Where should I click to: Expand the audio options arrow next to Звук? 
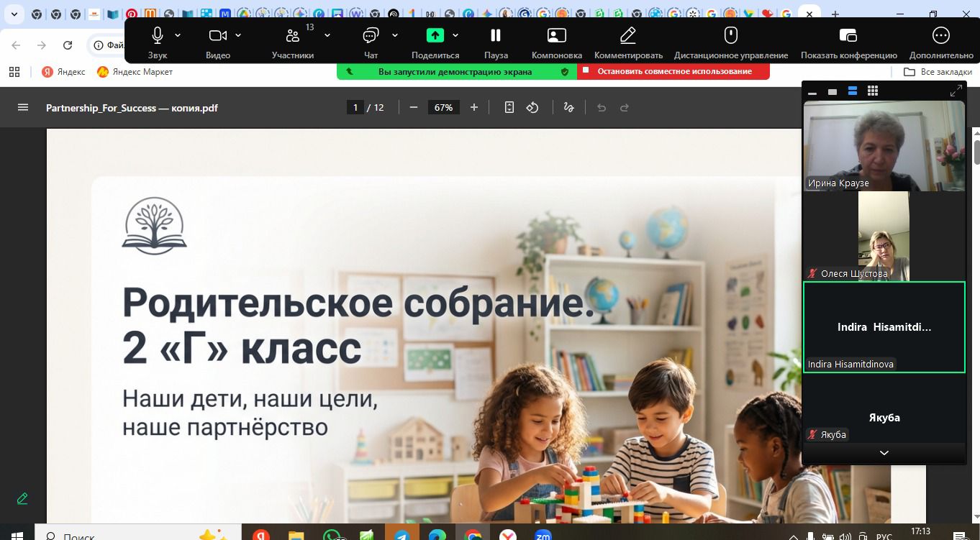[x=178, y=35]
